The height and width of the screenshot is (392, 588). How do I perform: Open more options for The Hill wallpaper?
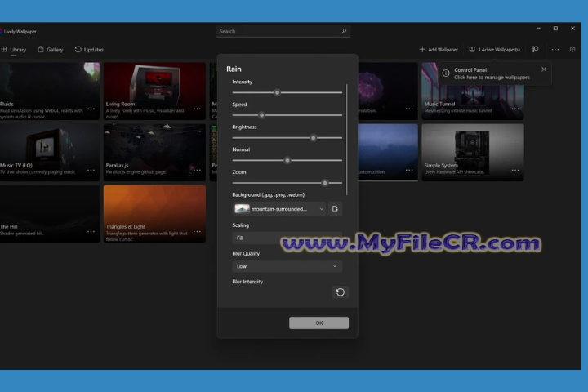91,231
